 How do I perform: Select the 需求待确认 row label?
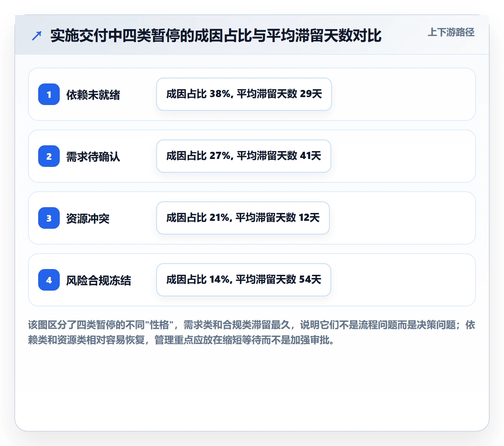[93, 157]
